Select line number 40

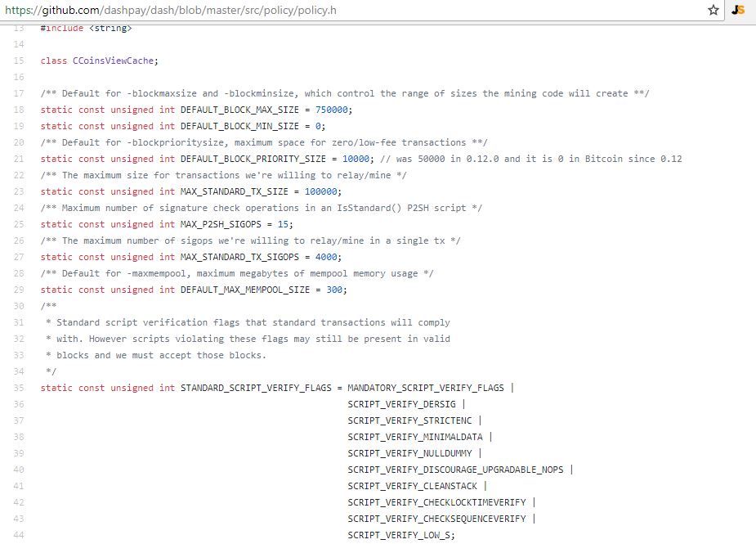tap(19, 470)
